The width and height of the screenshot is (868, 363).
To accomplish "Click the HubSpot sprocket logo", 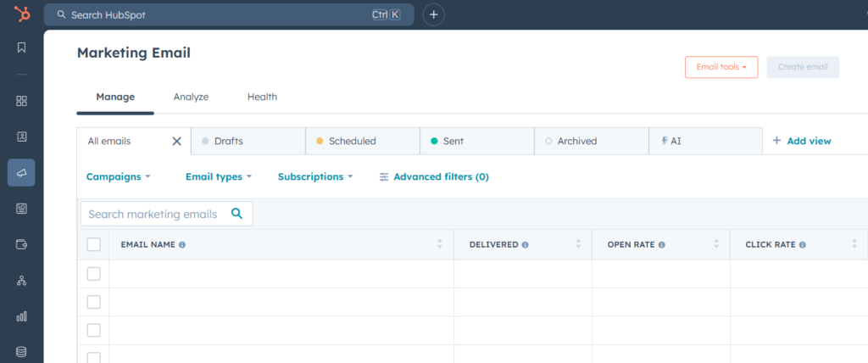I will point(21,14).
